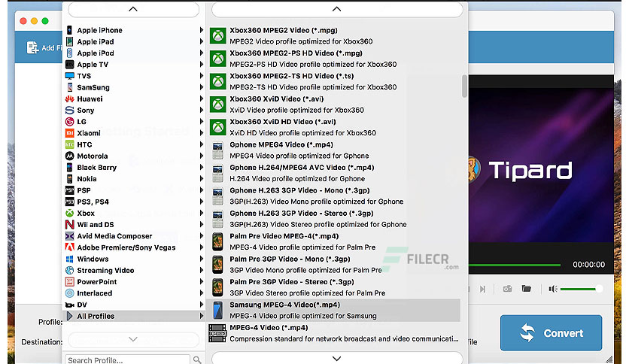Screen dimensions: 629x364
Task: Click the Convert button
Action: (551, 332)
